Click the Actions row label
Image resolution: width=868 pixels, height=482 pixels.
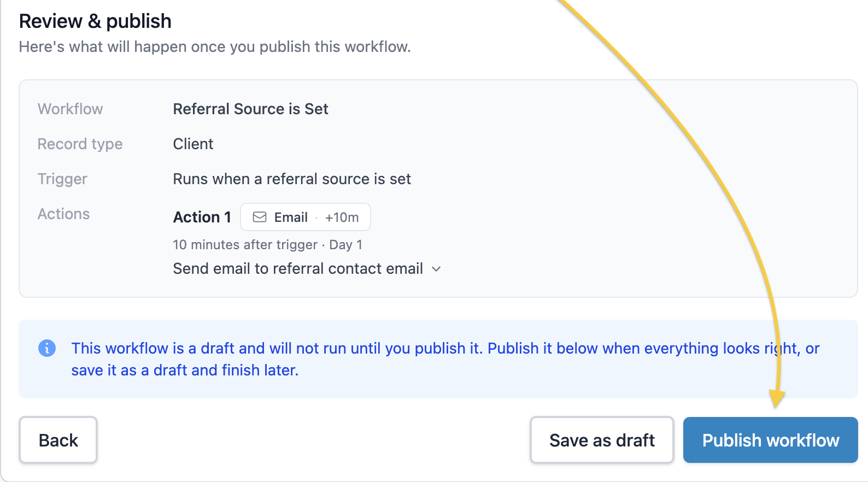pos(63,214)
